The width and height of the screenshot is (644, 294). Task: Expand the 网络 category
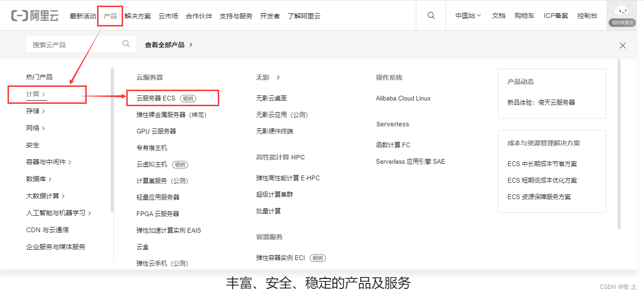click(36, 128)
